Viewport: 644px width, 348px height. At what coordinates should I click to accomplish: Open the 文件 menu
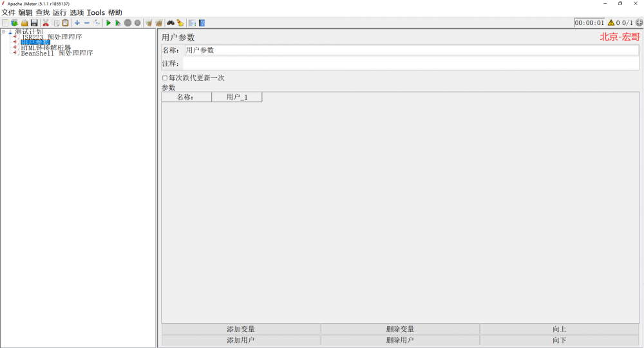[8, 13]
